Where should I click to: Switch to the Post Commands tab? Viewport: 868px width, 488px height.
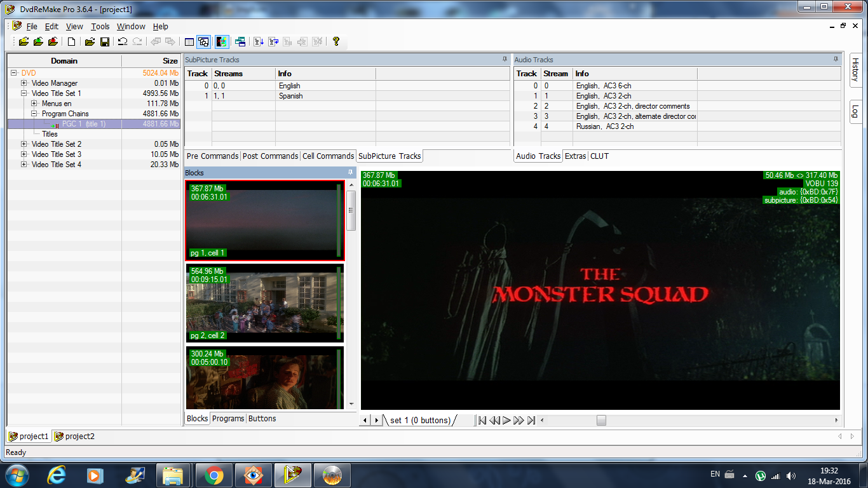(270, 156)
